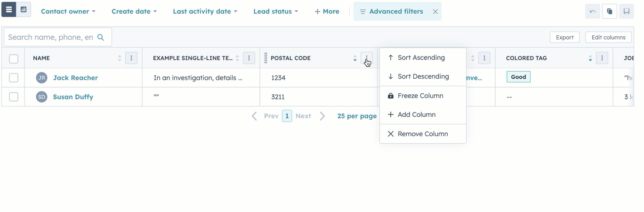644x212 pixels.
Task: Click the save view disk icon
Action: click(x=626, y=11)
